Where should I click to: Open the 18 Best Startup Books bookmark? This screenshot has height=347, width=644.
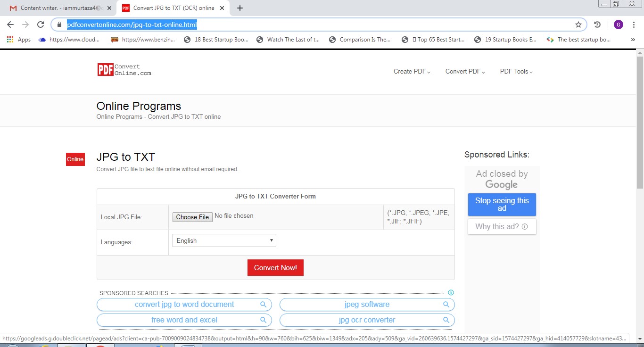(216, 40)
